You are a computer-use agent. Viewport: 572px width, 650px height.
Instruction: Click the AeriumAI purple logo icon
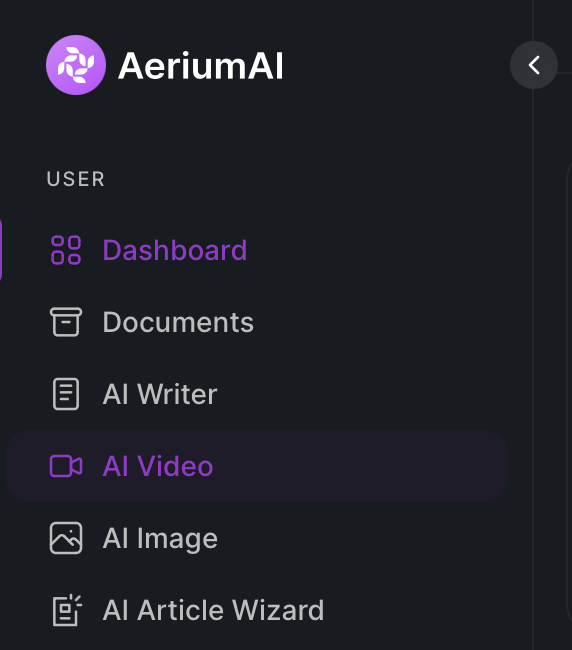76,65
